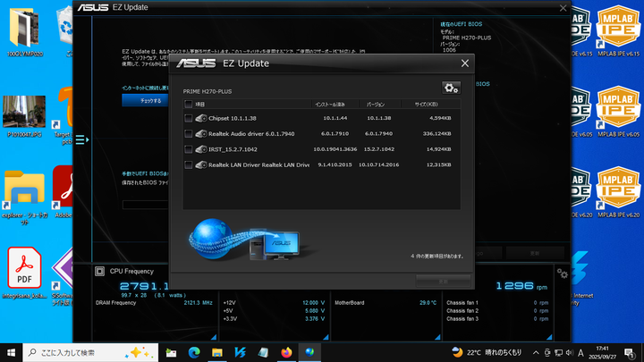Toggle the select-all checkbox in header
644x362 pixels.
pyautogui.click(x=188, y=105)
